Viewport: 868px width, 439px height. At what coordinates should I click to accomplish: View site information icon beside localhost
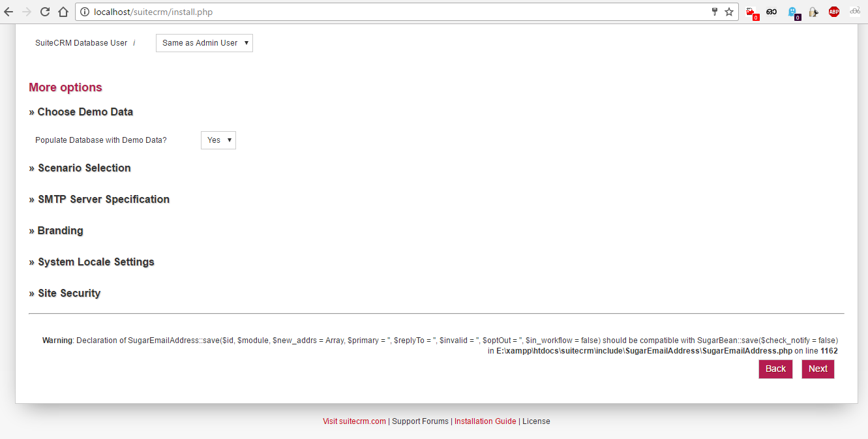(85, 12)
